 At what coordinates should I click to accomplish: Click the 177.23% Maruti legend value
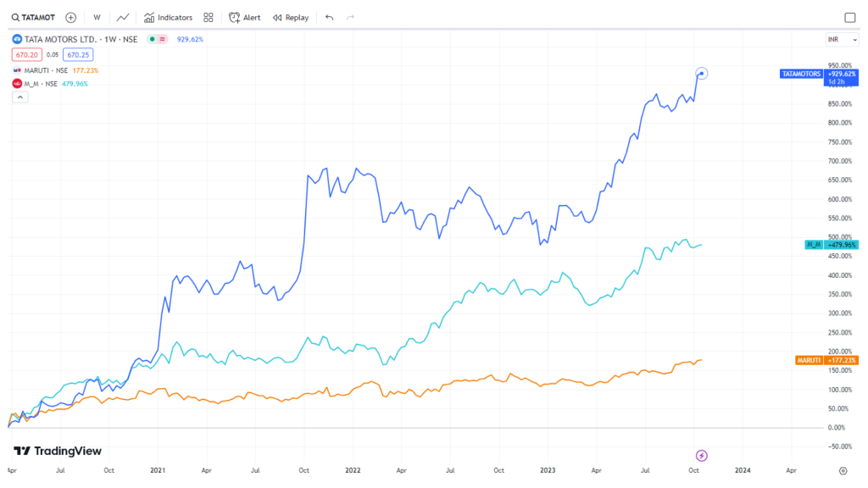[86, 70]
